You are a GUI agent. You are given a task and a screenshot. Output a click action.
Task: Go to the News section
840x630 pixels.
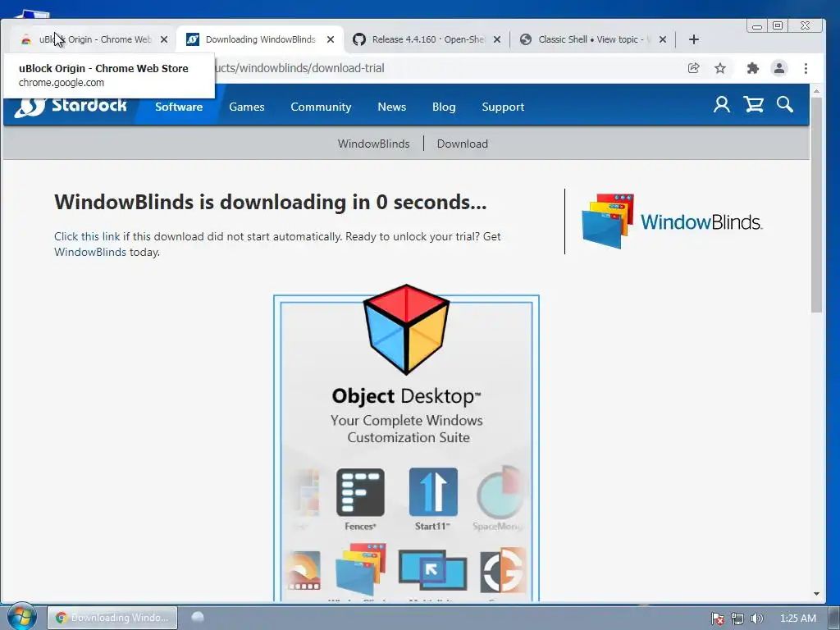391,107
